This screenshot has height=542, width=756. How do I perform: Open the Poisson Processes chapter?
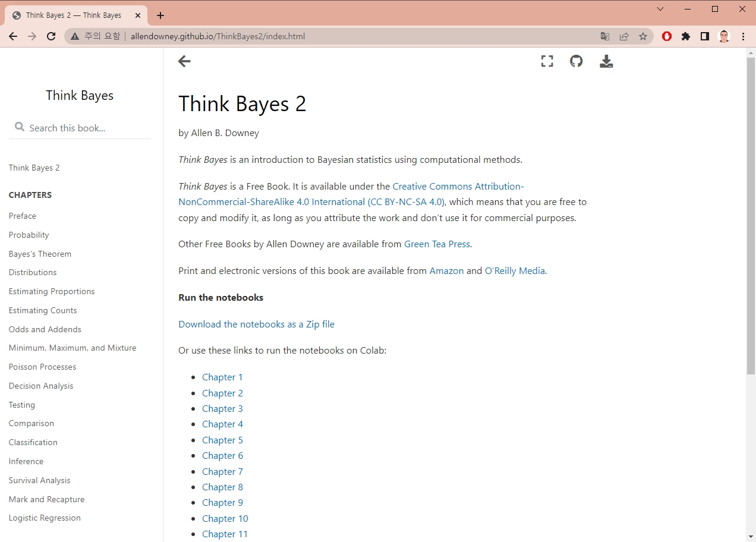[x=43, y=367]
